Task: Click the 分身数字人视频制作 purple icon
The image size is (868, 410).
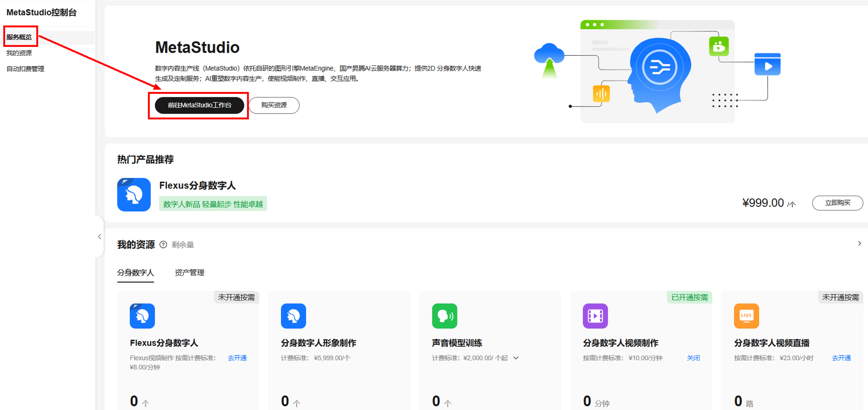Action: tap(595, 316)
